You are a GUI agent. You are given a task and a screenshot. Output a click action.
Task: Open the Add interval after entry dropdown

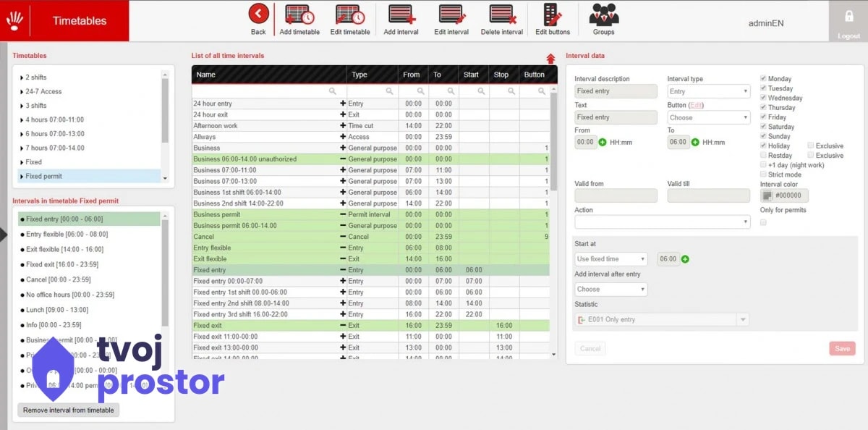coord(610,289)
